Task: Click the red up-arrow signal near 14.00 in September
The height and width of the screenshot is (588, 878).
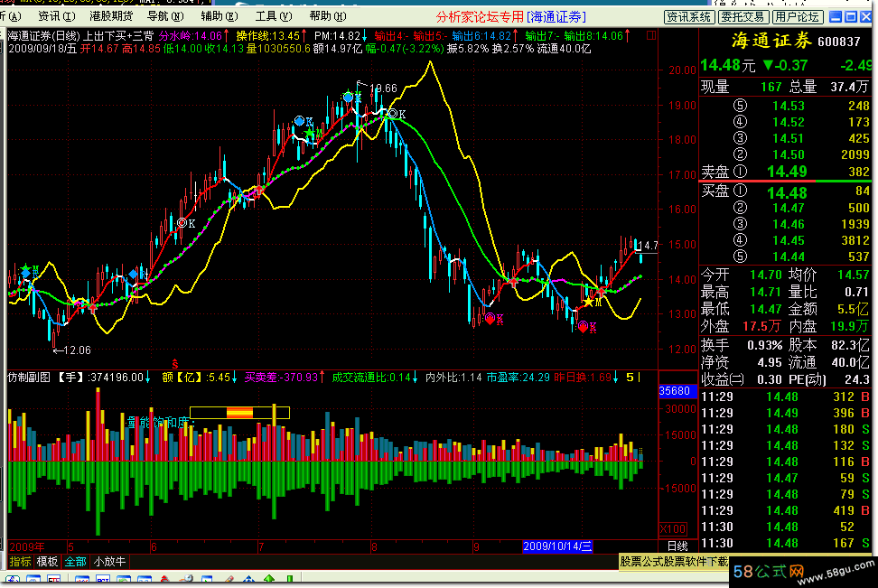Action: point(513,281)
